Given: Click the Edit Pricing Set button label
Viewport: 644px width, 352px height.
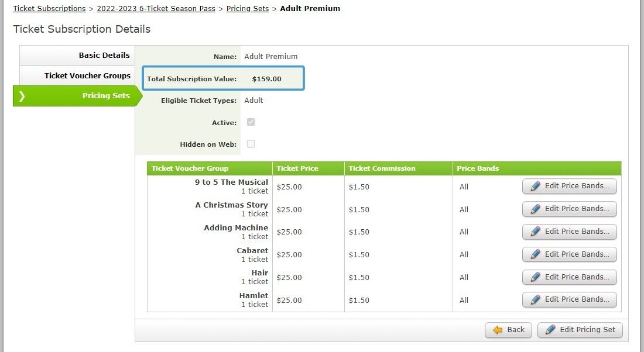Looking at the screenshot, I should tap(587, 329).
